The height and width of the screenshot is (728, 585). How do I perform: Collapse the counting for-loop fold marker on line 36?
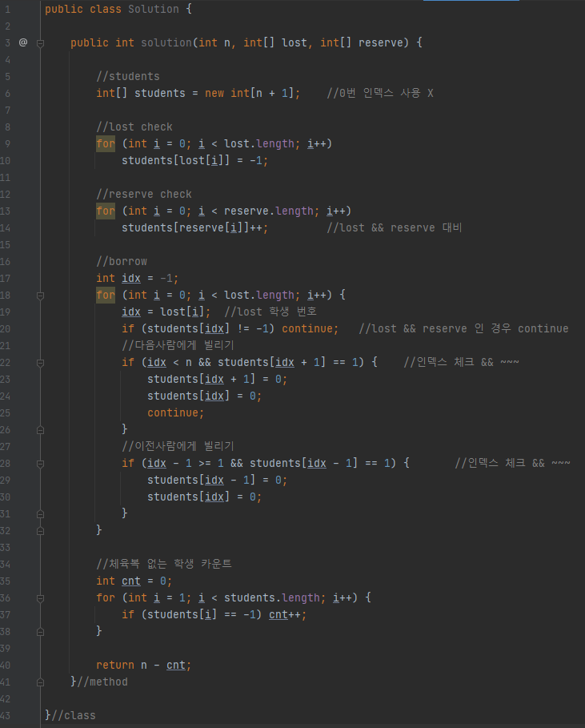pyautogui.click(x=40, y=598)
